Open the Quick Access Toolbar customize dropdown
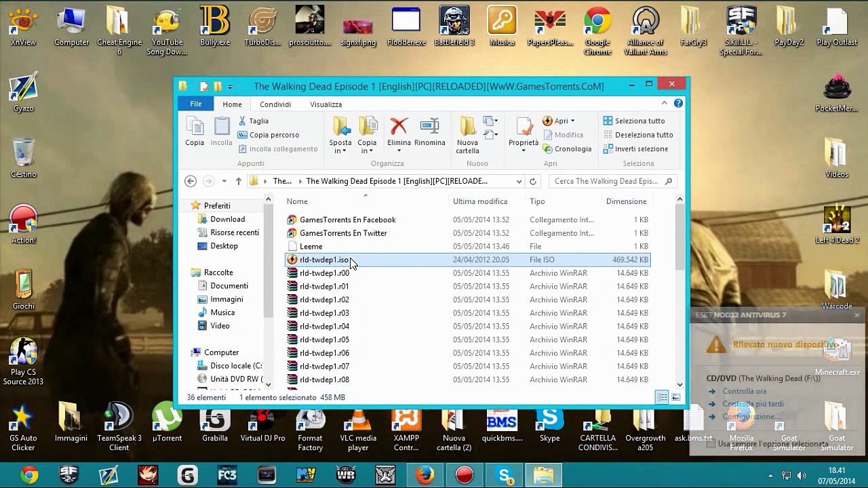Viewport: 868px width, 488px height. tap(230, 87)
